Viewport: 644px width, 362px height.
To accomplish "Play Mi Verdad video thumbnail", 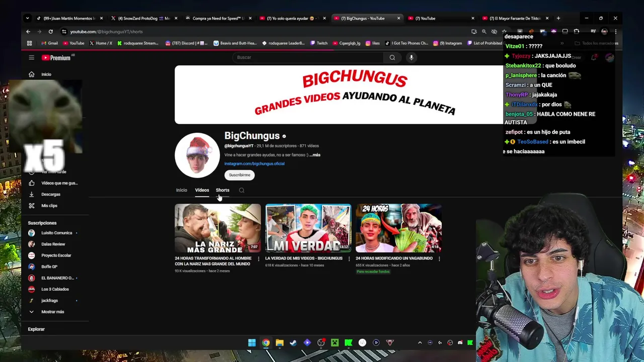I will tap(308, 228).
